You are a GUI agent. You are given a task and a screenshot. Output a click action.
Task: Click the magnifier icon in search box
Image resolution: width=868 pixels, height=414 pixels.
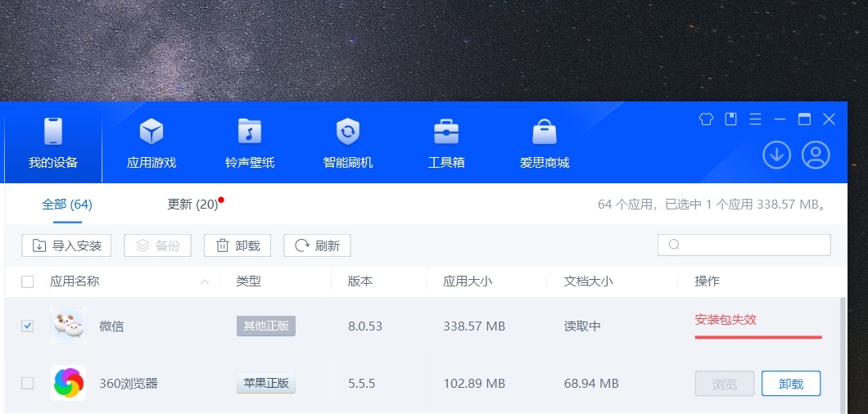[x=674, y=245]
